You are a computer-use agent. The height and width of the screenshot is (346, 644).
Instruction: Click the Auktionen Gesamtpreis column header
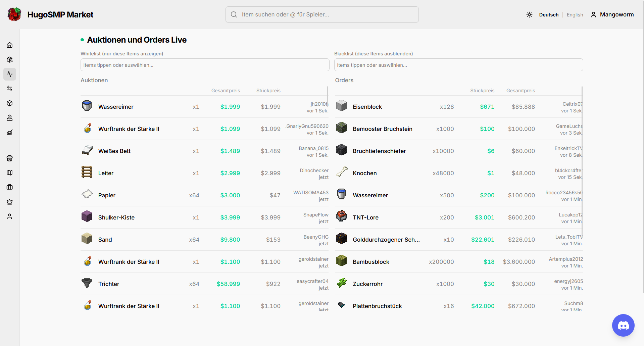[x=226, y=91]
